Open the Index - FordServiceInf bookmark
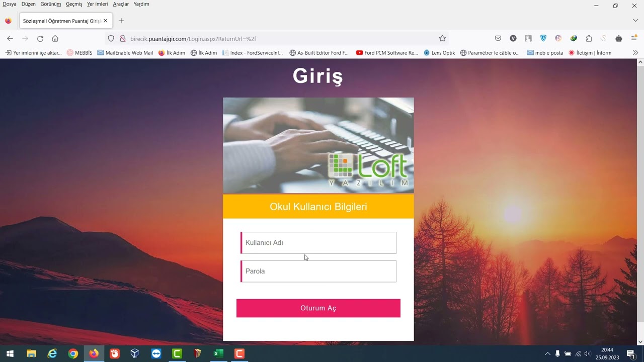The height and width of the screenshot is (362, 644). point(253,53)
